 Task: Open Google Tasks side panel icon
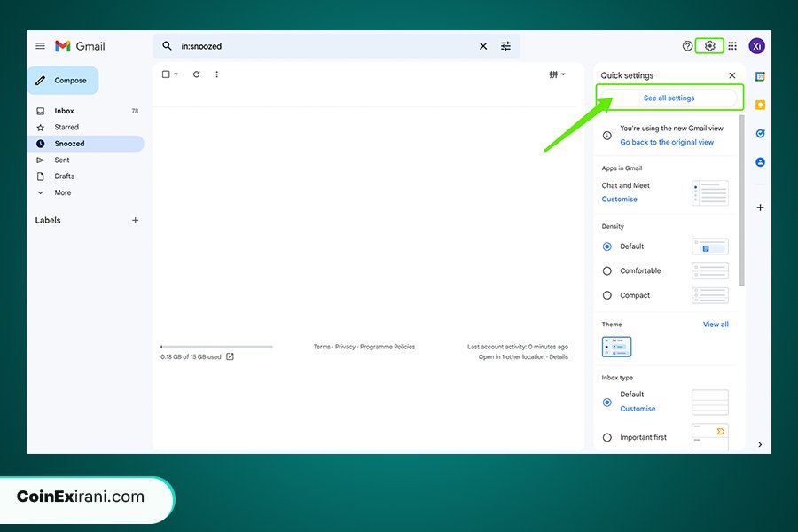coord(760,133)
